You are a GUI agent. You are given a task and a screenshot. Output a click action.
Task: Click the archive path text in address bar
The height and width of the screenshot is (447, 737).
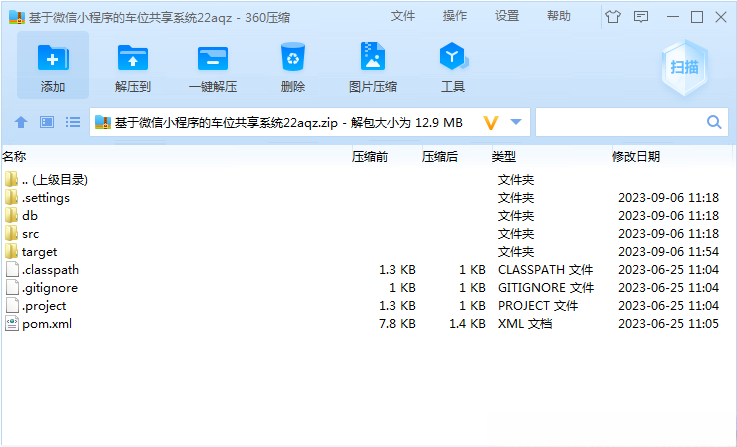(289, 123)
